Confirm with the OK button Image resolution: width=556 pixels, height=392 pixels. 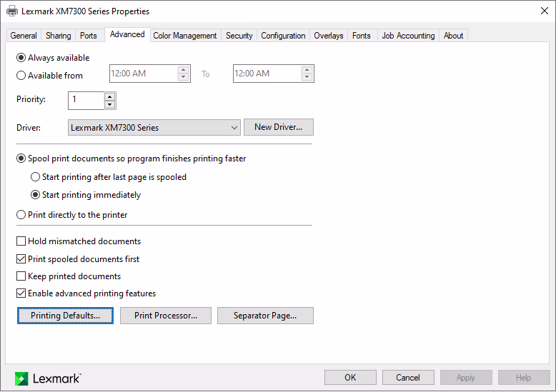(350, 378)
